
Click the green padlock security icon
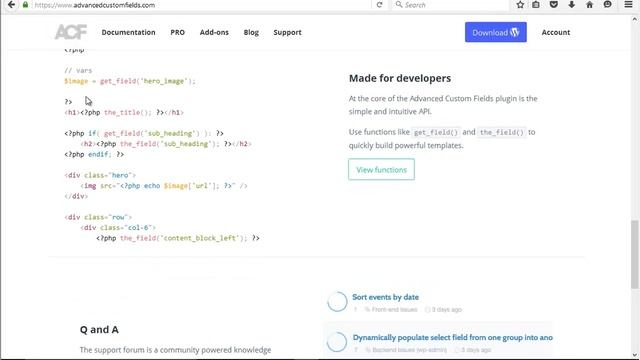click(25, 5)
